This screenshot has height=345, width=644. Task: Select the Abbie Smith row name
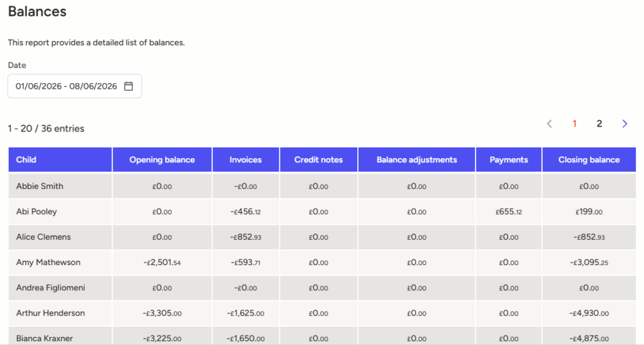(x=40, y=186)
